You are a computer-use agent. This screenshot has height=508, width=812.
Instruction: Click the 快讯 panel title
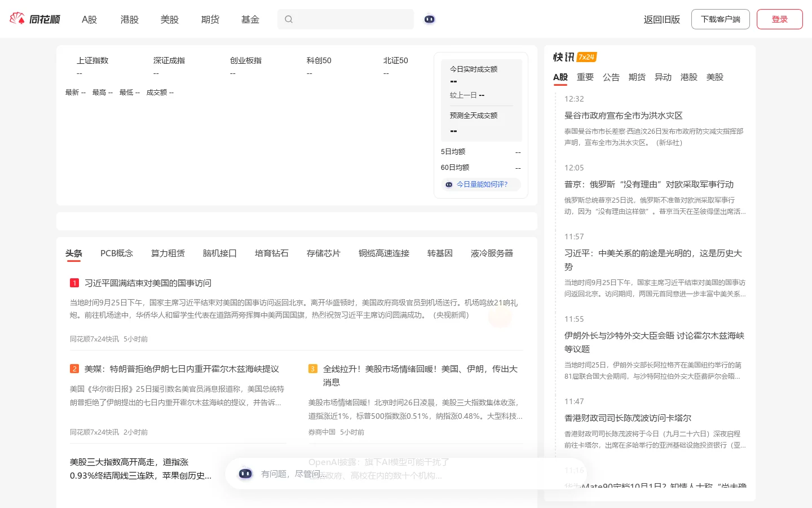click(x=564, y=57)
